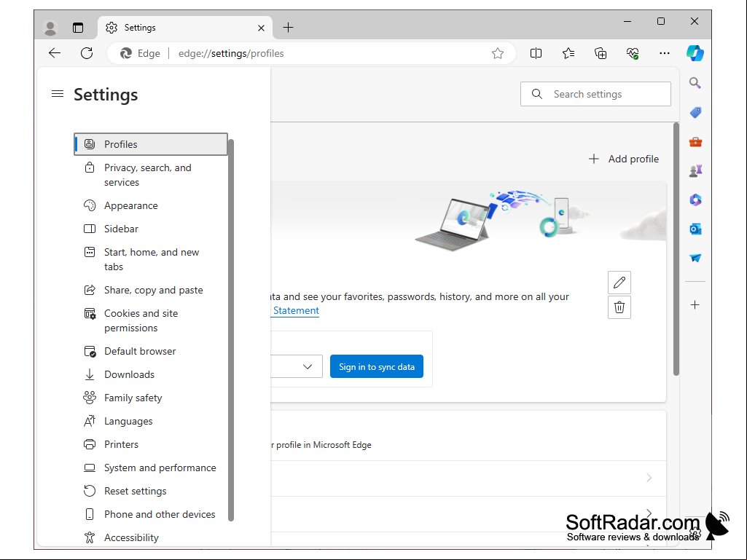Viewport: 747px width, 560px height.
Task: Open sidebar Outlook icon
Action: pyautogui.click(x=695, y=229)
